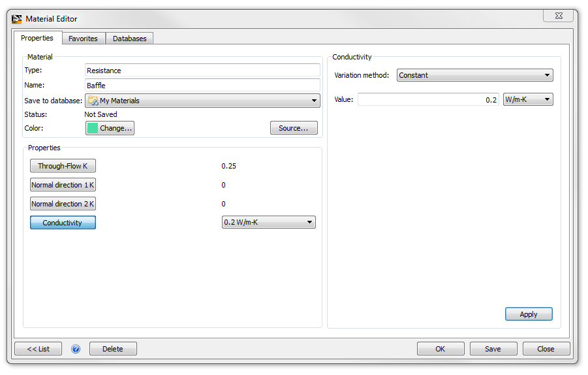
Task: Expand the Variation method Constant dropdown
Action: [x=474, y=75]
